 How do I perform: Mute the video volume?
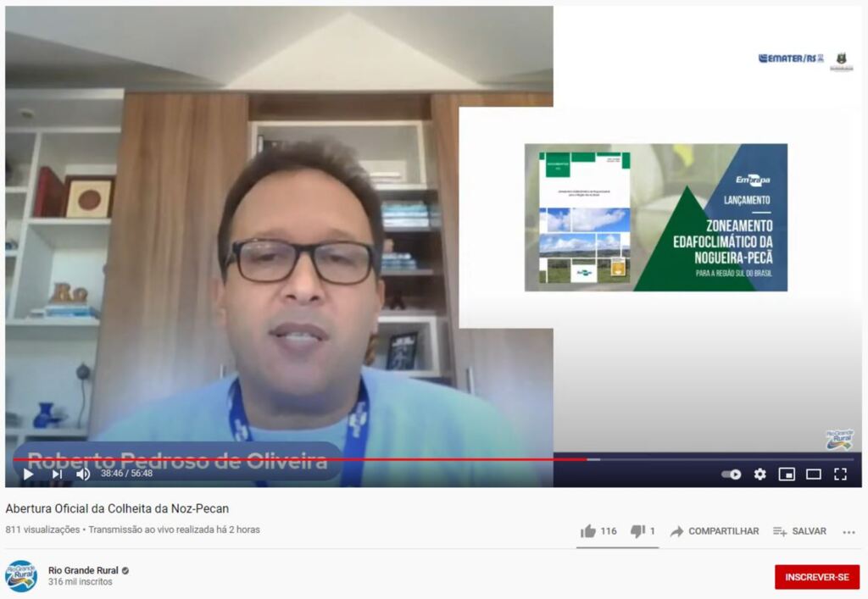pyautogui.click(x=83, y=474)
